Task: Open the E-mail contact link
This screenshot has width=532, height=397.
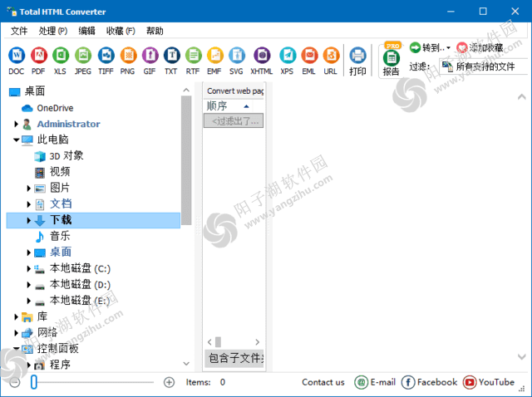Action: [375, 382]
